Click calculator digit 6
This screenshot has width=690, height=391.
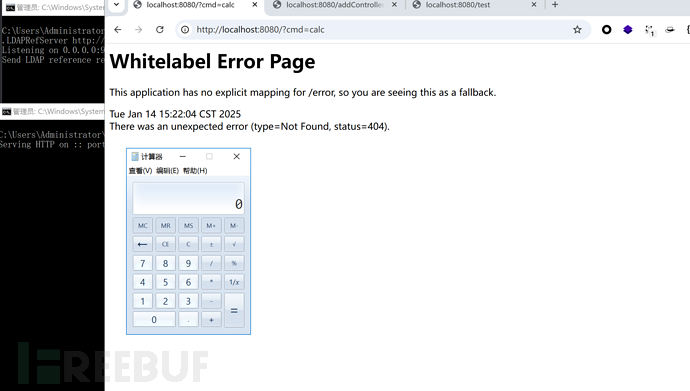(188, 282)
